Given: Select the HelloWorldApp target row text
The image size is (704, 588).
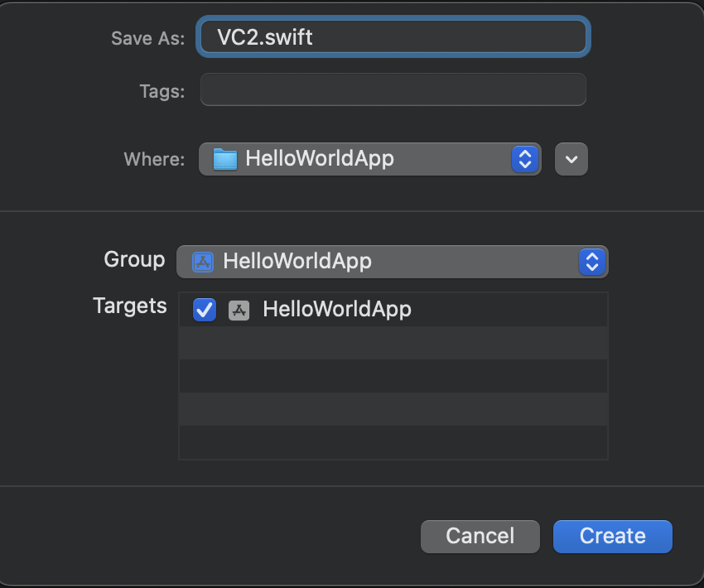Looking at the screenshot, I should [337, 309].
